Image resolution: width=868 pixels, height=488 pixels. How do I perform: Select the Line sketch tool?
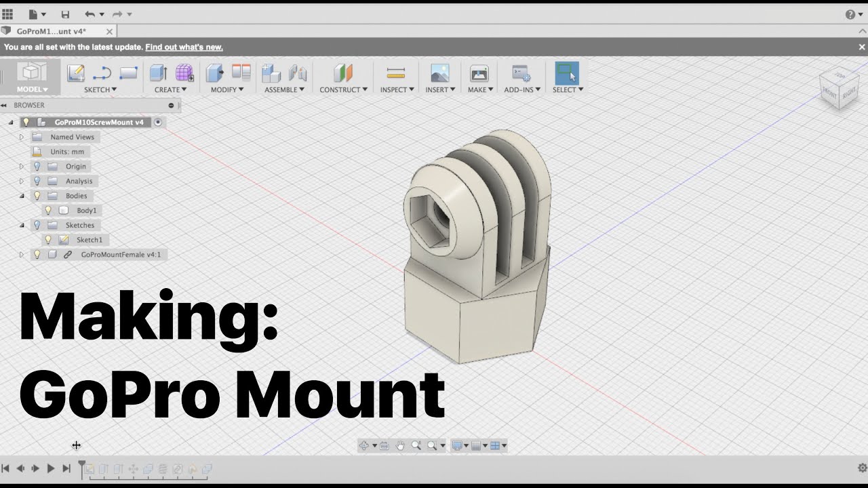coord(102,73)
